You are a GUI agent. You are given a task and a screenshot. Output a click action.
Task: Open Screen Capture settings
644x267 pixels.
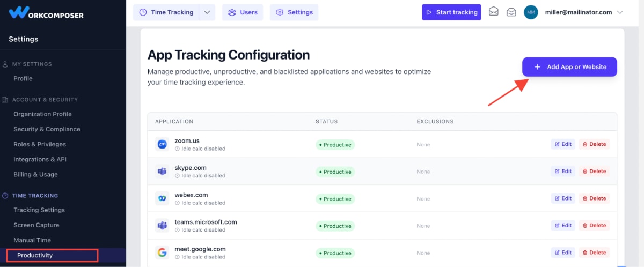tap(36, 225)
